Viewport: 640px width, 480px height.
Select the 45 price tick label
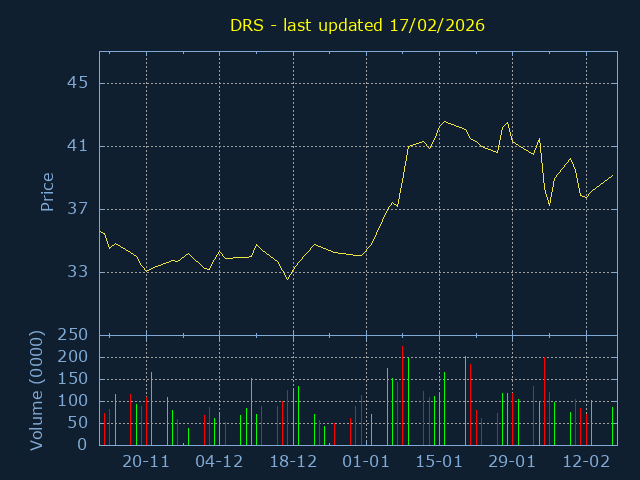pyautogui.click(x=77, y=83)
